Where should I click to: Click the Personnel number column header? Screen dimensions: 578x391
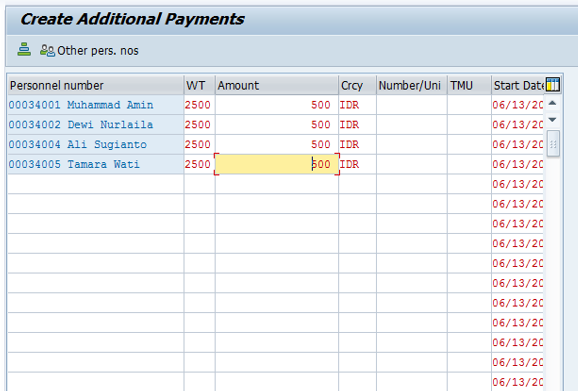click(x=95, y=85)
